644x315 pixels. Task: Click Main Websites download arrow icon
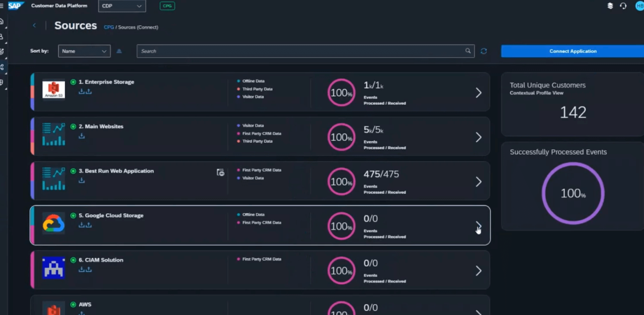click(81, 136)
